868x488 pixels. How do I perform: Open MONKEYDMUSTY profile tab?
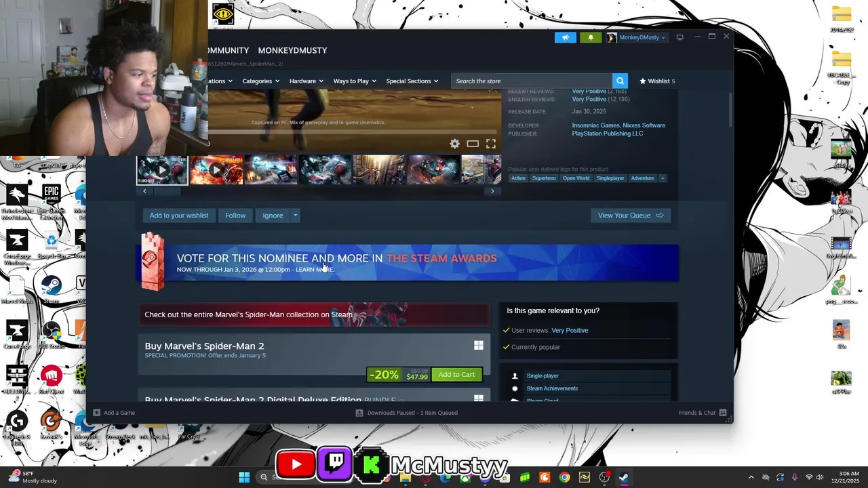(x=292, y=50)
